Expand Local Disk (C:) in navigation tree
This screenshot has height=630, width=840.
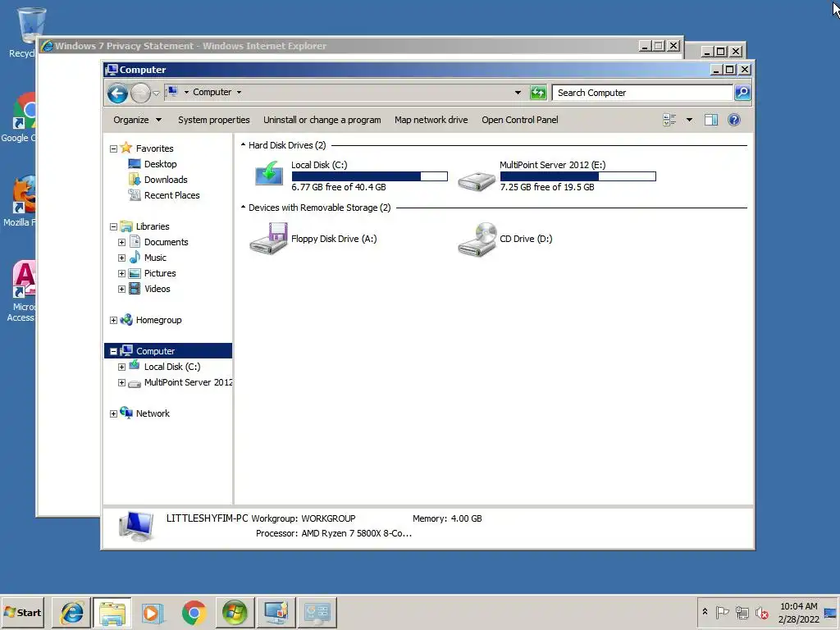(121, 367)
